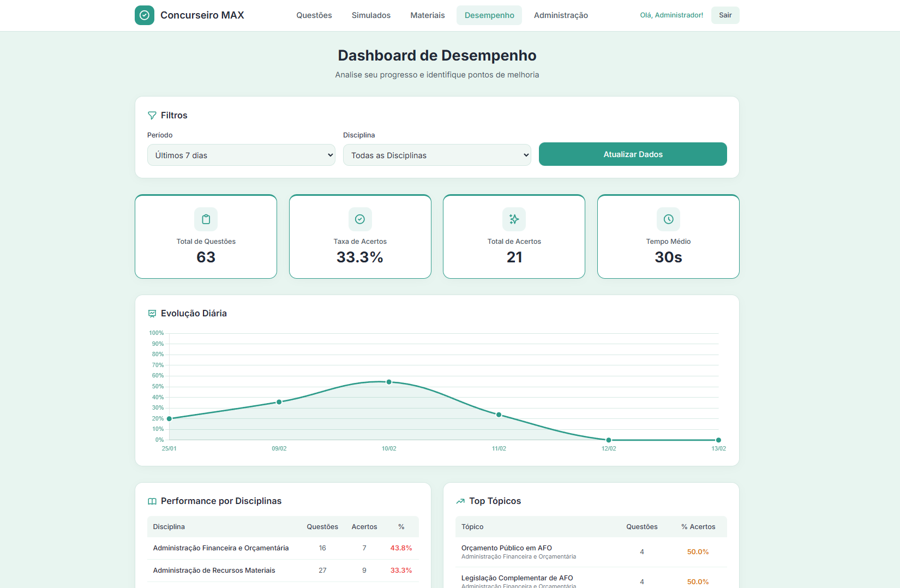Click the sparkle icon above Total de Acertos
The width and height of the screenshot is (900, 588).
(x=514, y=219)
